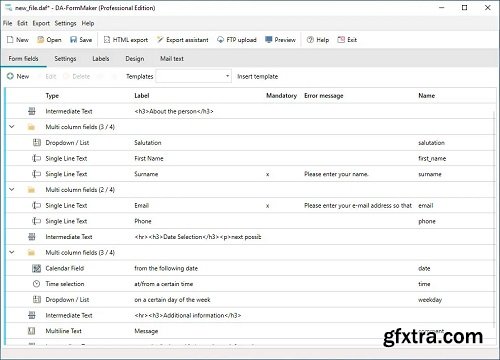Sort by the Label column header
The height and width of the screenshot is (360, 500).
(142, 96)
